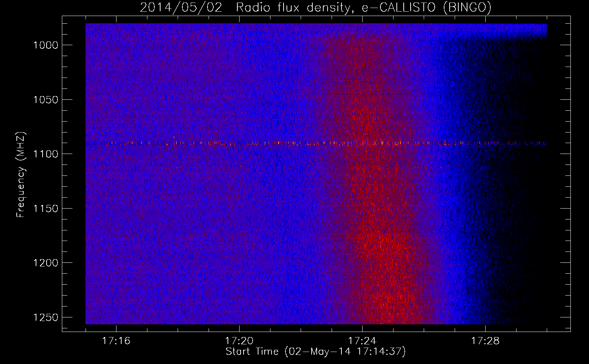Select the 1050 frequency axis label
The image size is (589, 364).
pyautogui.click(x=46, y=100)
